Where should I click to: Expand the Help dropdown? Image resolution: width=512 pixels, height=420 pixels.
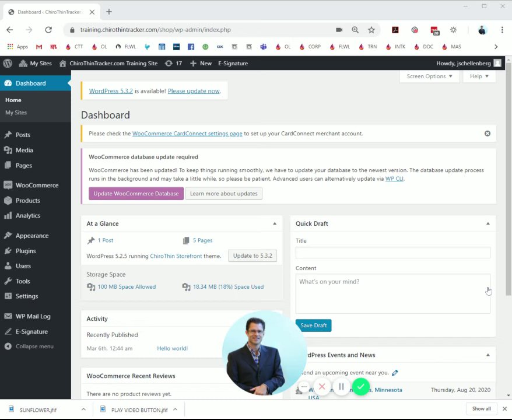tap(479, 76)
